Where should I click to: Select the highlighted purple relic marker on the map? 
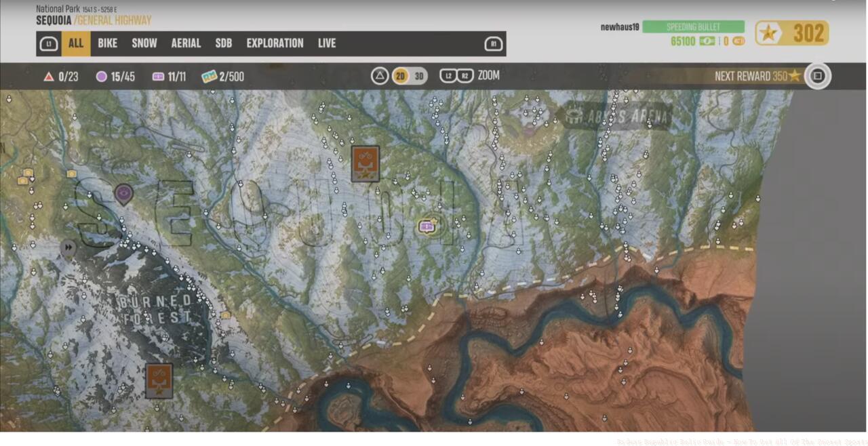click(427, 226)
